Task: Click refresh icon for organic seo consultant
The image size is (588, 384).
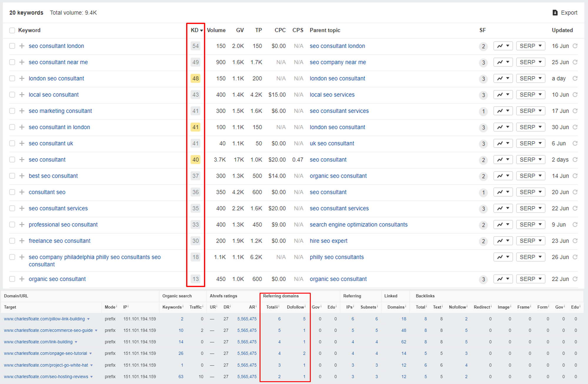Action: pyautogui.click(x=575, y=279)
